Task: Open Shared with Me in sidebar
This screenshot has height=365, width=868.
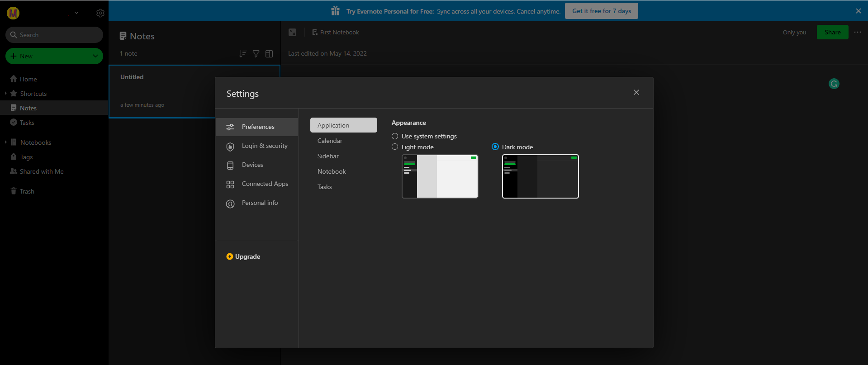Action: click(41, 171)
